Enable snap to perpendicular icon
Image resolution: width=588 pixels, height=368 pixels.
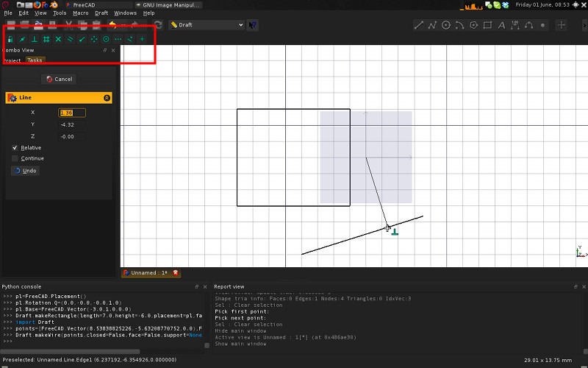click(34, 38)
